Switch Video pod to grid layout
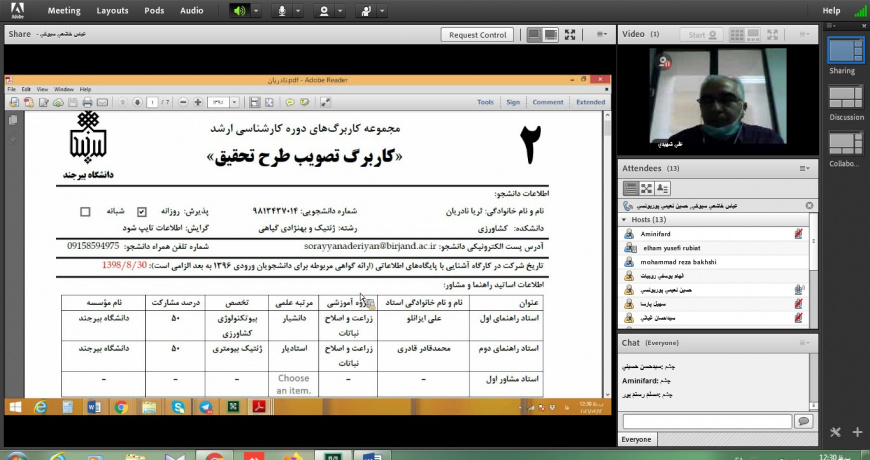Viewport: 870px width, 460px height. 737,34
